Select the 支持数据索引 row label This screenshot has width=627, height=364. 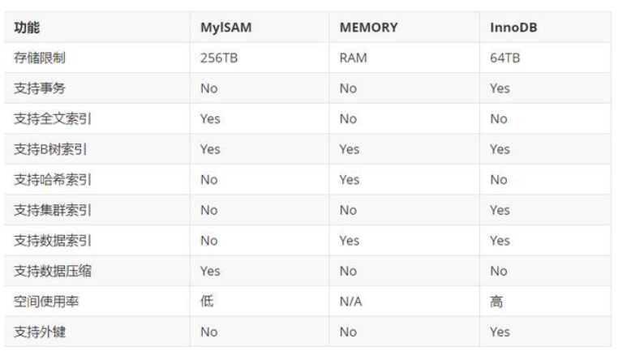52,241
